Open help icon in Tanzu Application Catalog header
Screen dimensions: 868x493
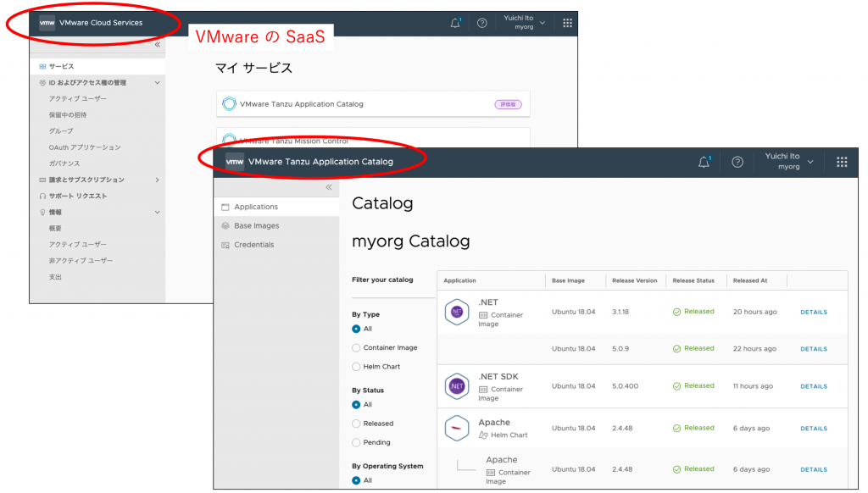click(737, 162)
